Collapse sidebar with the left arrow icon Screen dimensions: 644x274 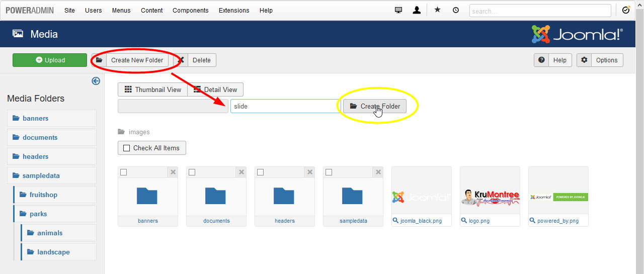(x=96, y=81)
